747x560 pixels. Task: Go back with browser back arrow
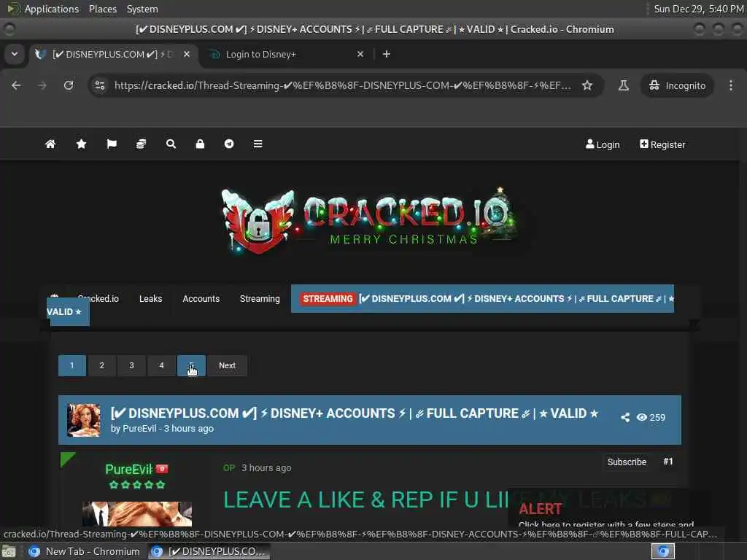point(16,85)
